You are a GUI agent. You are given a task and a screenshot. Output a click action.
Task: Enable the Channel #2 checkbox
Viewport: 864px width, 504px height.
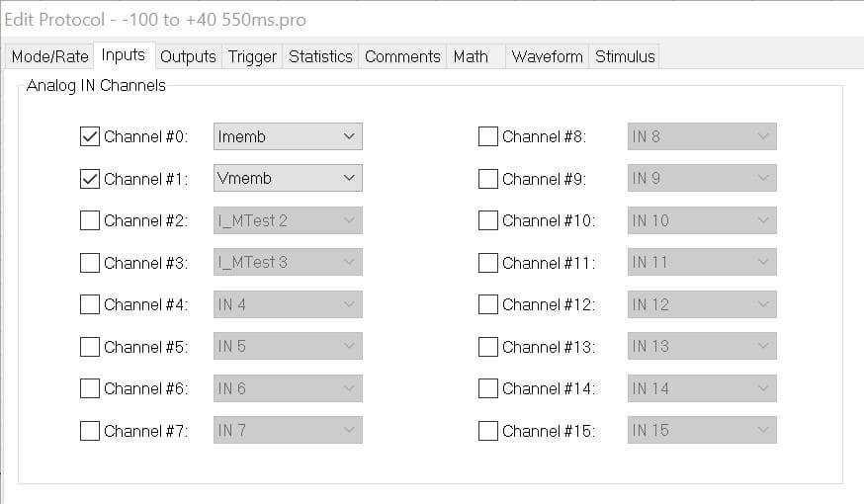coord(90,220)
